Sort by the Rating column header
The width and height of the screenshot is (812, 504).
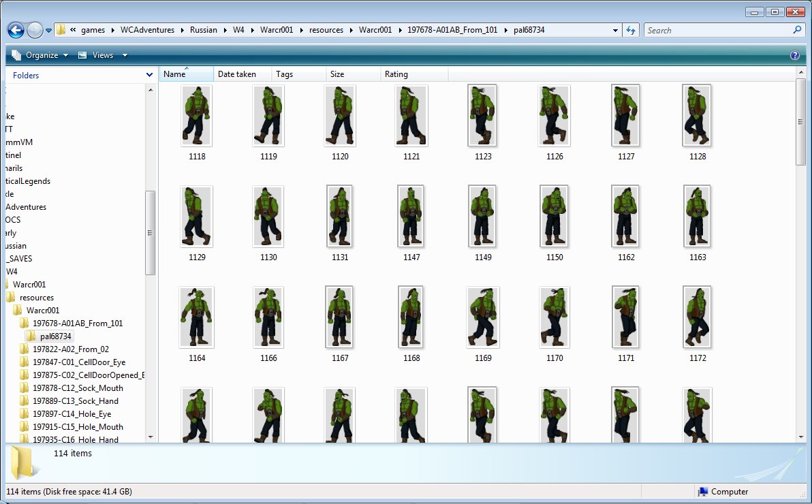(x=414, y=74)
